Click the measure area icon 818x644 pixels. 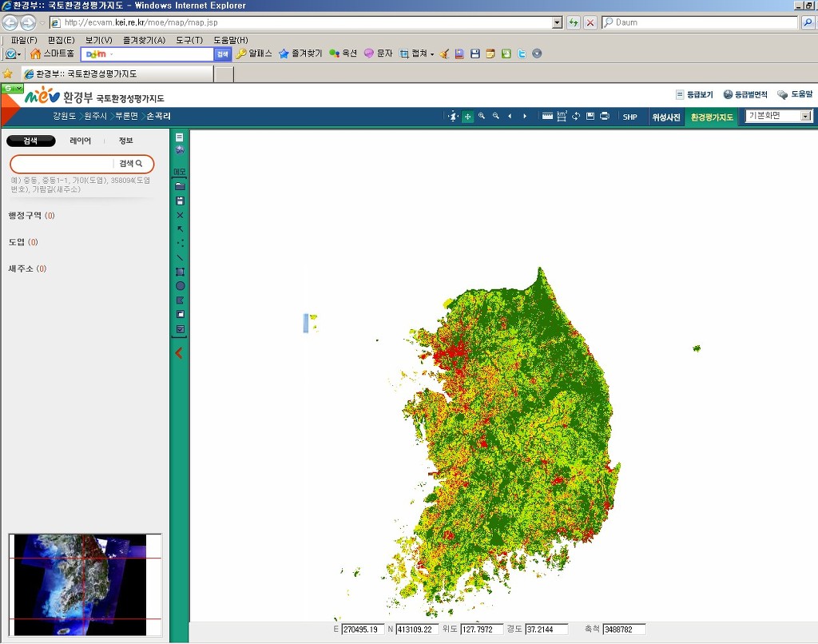[562, 117]
